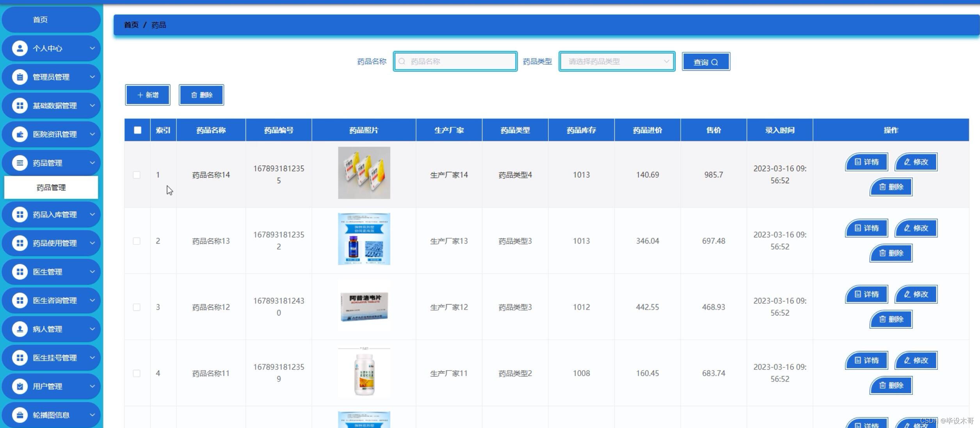Screen dimensions: 980x428
Task: Check the row checkbox for 药品名称12
Action: 137,307
